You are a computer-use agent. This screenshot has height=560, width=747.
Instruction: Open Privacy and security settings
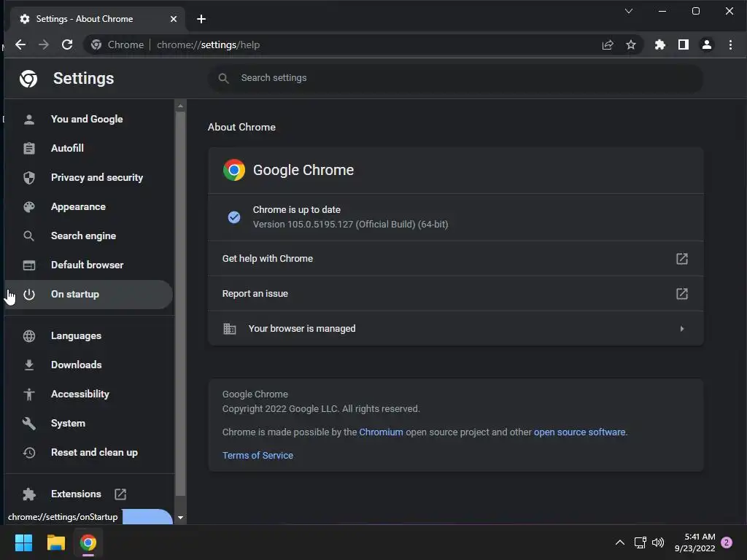(88, 178)
